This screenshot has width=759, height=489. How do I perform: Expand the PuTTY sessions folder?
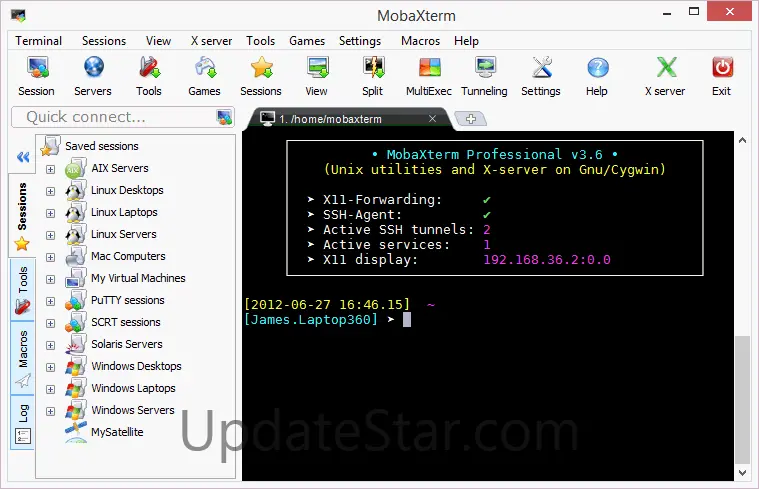(x=50, y=301)
